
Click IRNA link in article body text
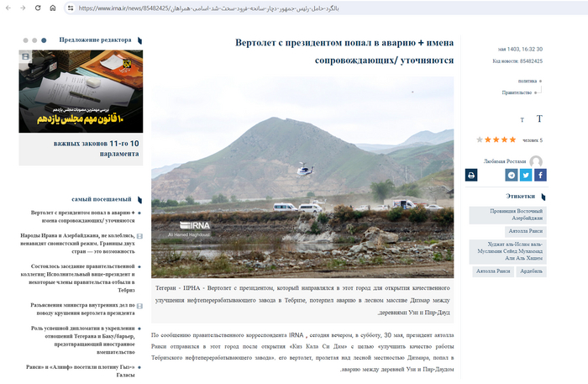[296, 335]
